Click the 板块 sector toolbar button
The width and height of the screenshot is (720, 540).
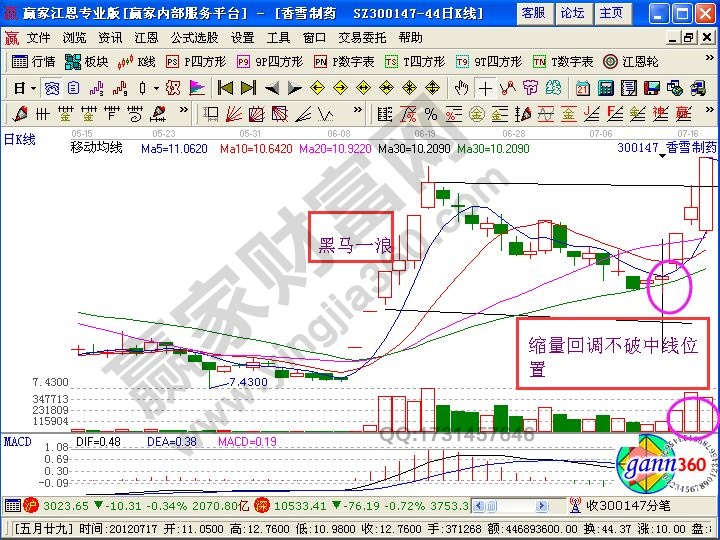(88, 61)
